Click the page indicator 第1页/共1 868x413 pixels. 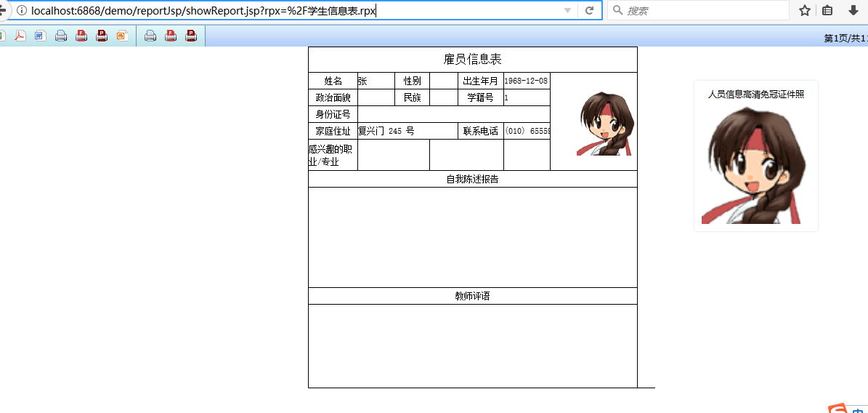(x=846, y=38)
